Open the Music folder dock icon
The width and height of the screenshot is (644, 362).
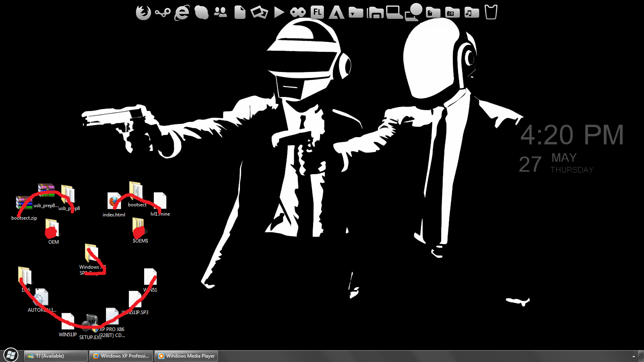tap(472, 12)
